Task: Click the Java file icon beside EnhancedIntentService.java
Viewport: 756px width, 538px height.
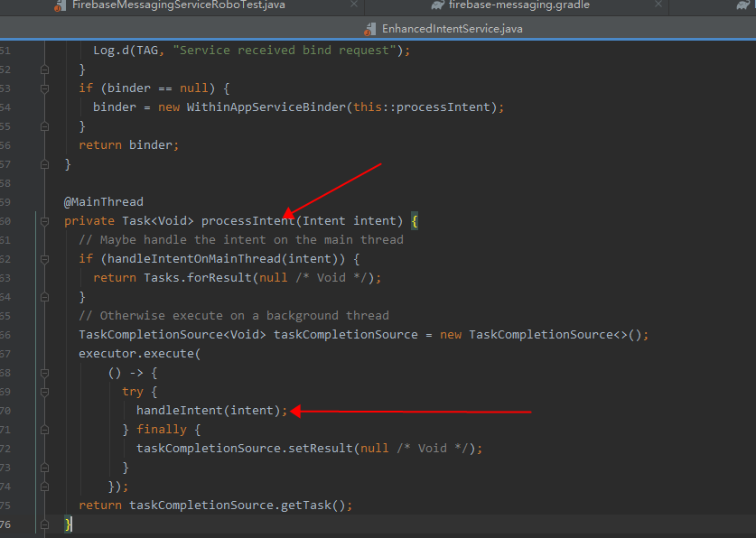Action: tap(369, 30)
